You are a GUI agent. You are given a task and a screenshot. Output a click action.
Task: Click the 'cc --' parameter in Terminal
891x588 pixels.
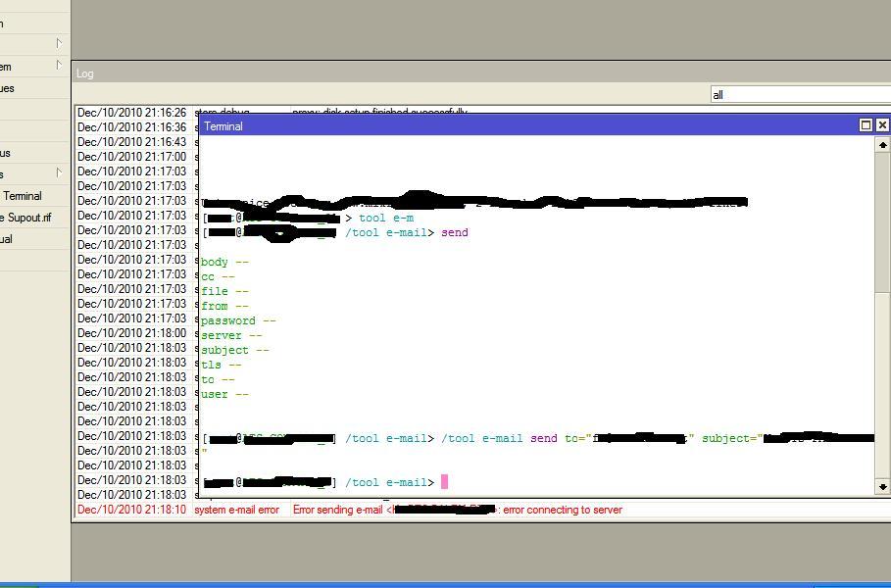[218, 276]
